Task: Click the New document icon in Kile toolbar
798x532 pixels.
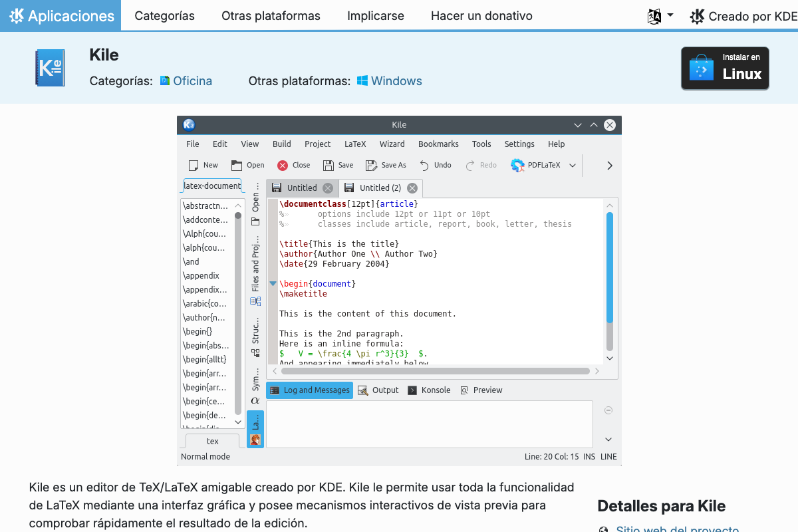Action: click(194, 166)
